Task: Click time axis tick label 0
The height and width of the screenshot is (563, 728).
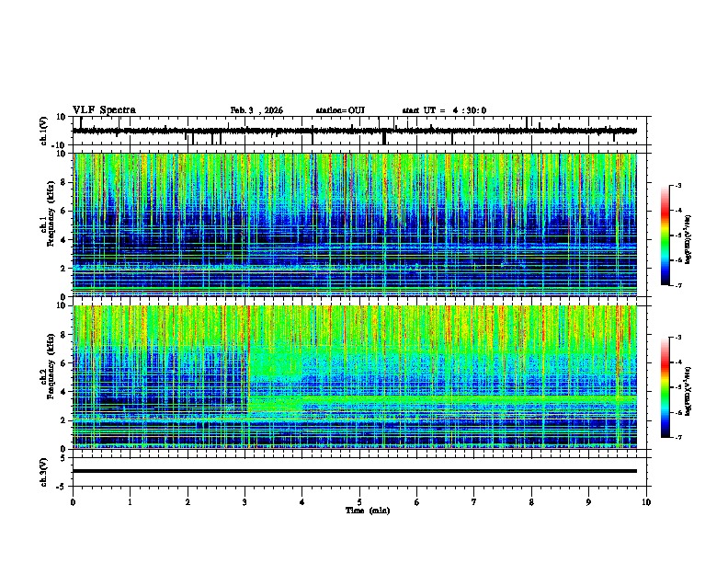Action: coord(73,502)
